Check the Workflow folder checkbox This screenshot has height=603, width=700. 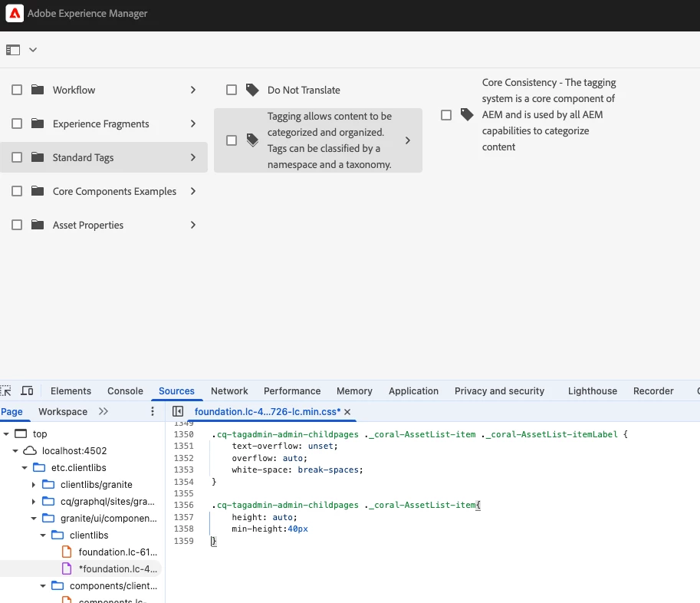(x=17, y=90)
